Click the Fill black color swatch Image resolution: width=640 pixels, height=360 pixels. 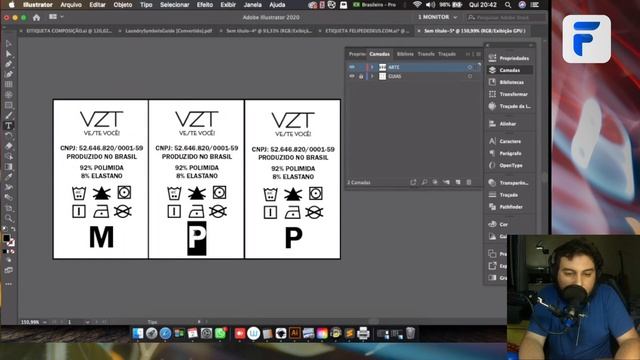tap(7, 238)
